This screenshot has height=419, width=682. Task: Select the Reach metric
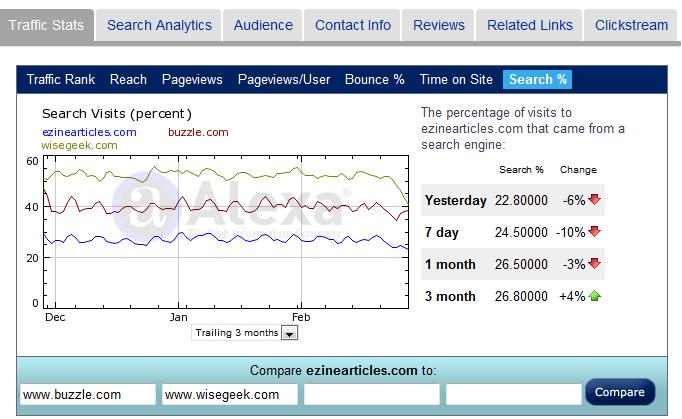pyautogui.click(x=128, y=80)
